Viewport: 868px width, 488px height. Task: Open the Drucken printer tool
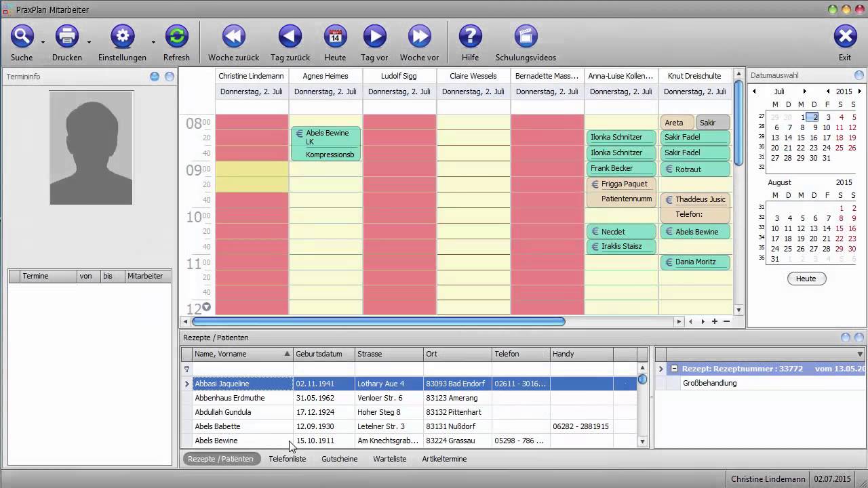66,37
